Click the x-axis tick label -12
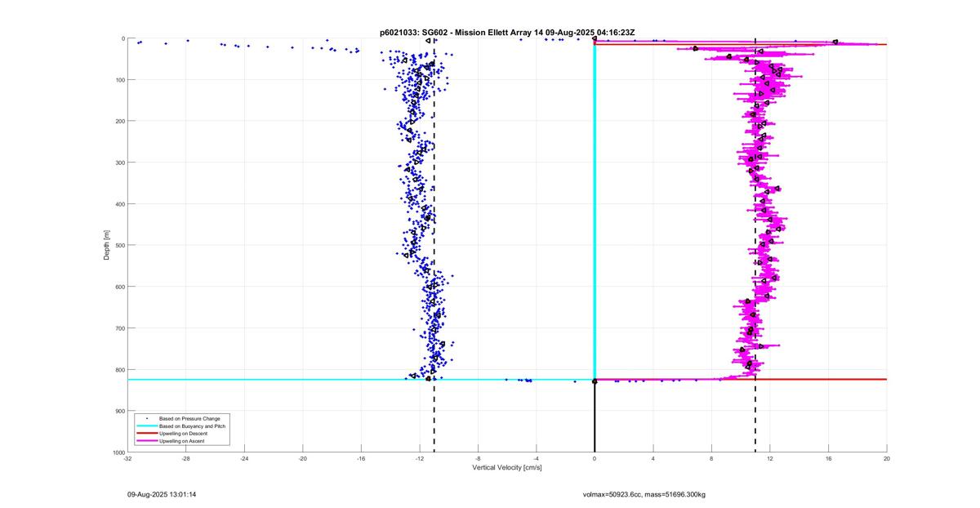 [x=419, y=458]
